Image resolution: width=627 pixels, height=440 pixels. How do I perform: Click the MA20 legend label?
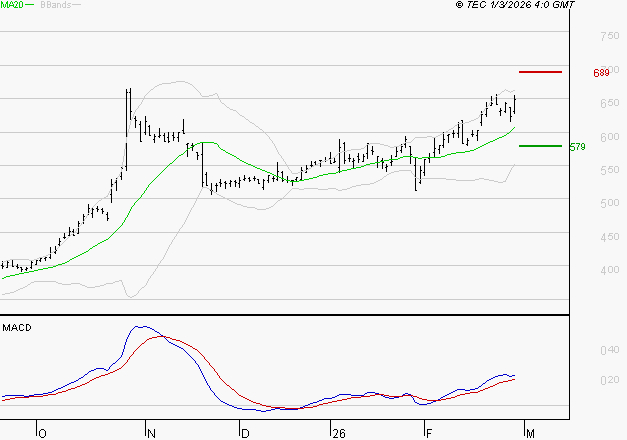point(12,5)
